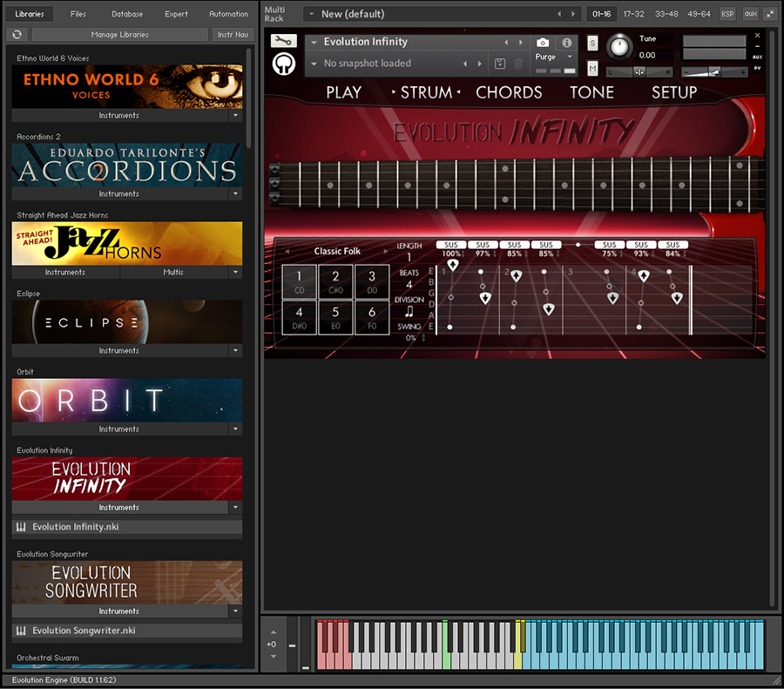Screen dimensions: 784x689
Task: Click the refresh libraries icon
Action: pos(17,35)
